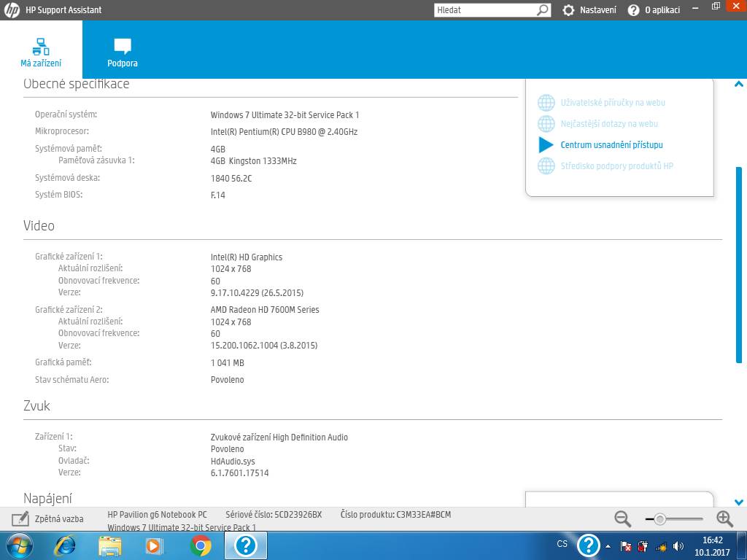Open the O aplikaci help icon
Screen dimensions: 747x560
tap(633, 10)
